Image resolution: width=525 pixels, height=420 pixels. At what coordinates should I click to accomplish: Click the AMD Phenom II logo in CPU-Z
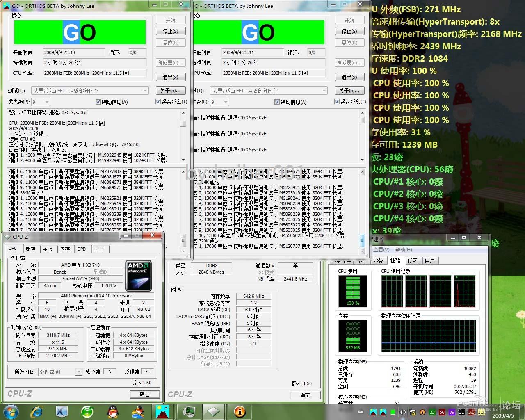139,275
